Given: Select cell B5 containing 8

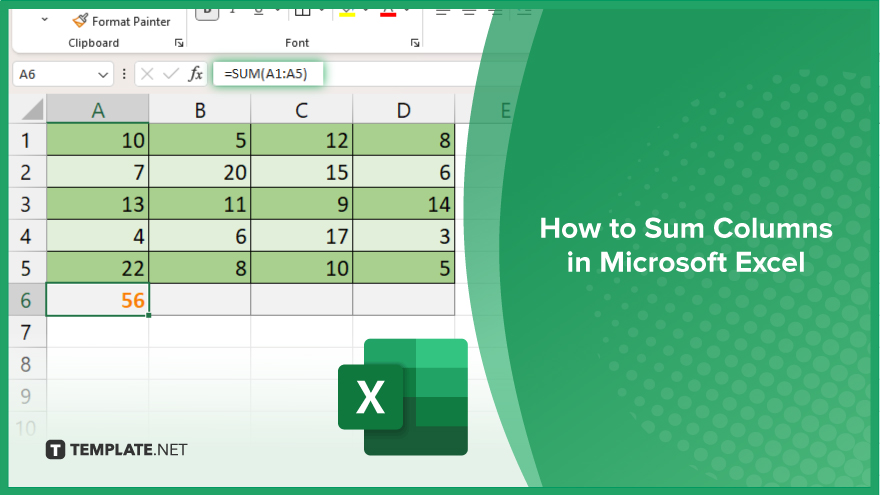Looking at the screenshot, I should click(200, 268).
